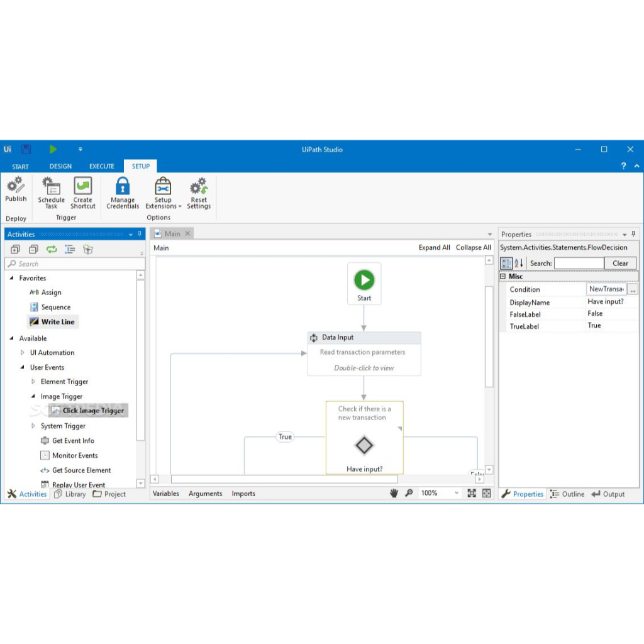The width and height of the screenshot is (644, 644).
Task: Collapse the Favorites group
Action: [x=11, y=278]
